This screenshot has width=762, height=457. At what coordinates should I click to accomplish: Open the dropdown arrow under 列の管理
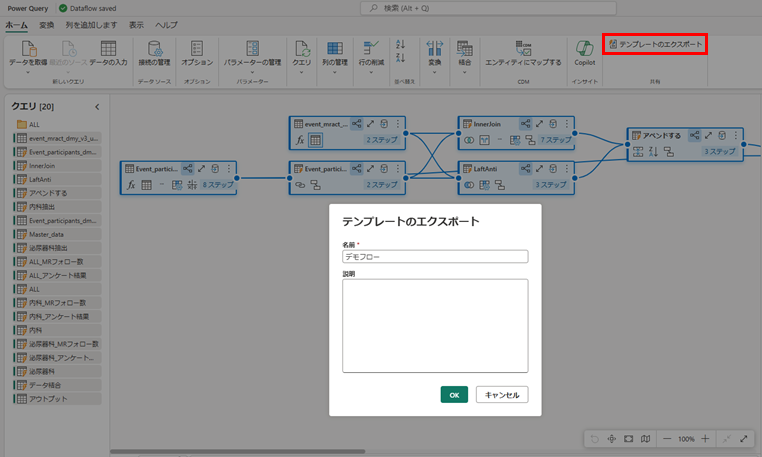pyautogui.click(x=335, y=72)
